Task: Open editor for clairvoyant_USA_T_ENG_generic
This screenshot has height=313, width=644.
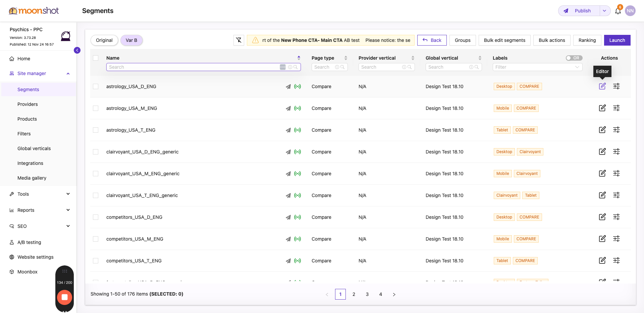Action: coord(602,195)
